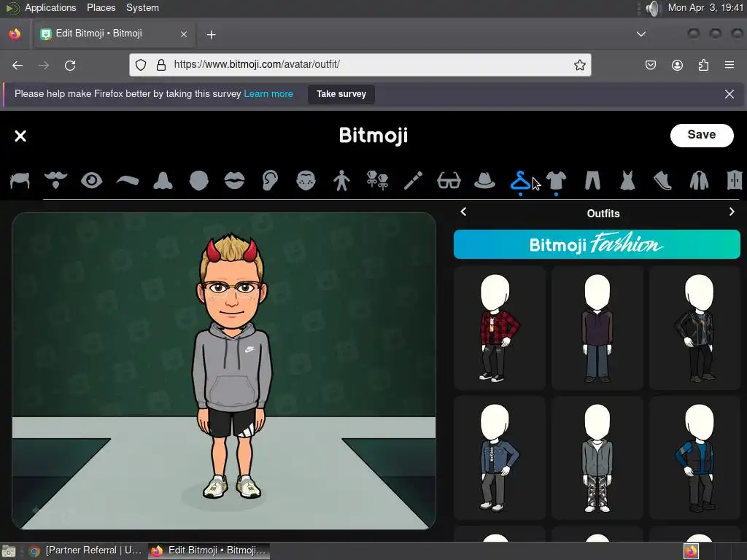Screen dimensions: 747x560
Task: Select the outfits hanger category
Action: [520, 181]
